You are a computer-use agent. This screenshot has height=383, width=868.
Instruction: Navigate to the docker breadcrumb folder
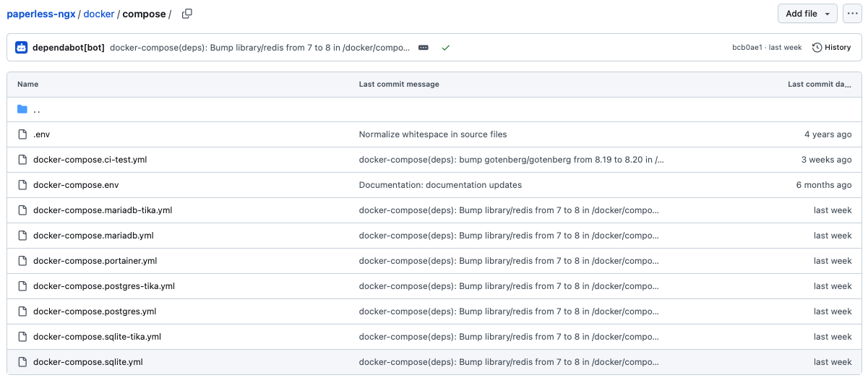point(99,14)
